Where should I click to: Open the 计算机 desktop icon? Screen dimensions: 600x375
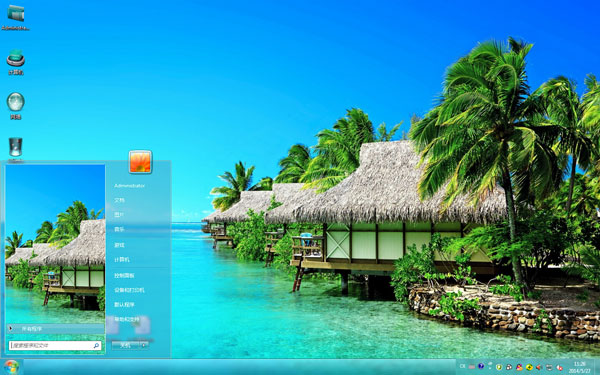click(x=16, y=62)
